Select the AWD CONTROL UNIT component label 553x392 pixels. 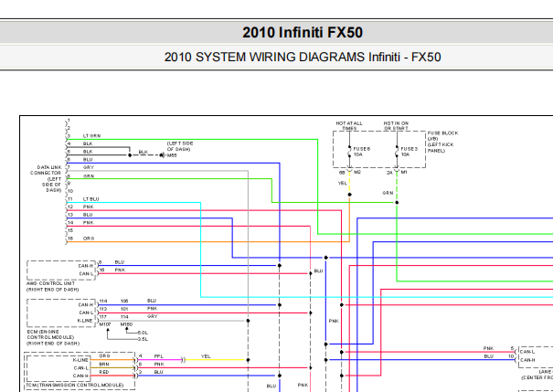(52, 286)
